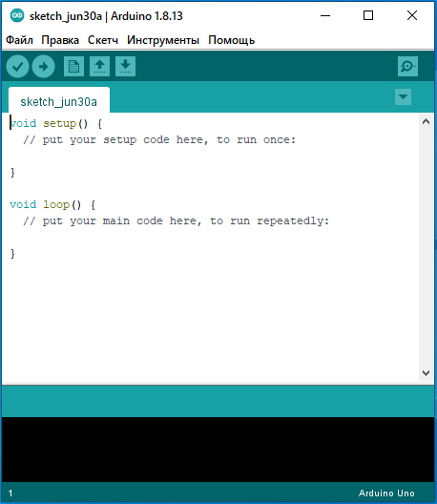The height and width of the screenshot is (504, 437).
Task: Open the Скетч menu
Action: tap(103, 40)
